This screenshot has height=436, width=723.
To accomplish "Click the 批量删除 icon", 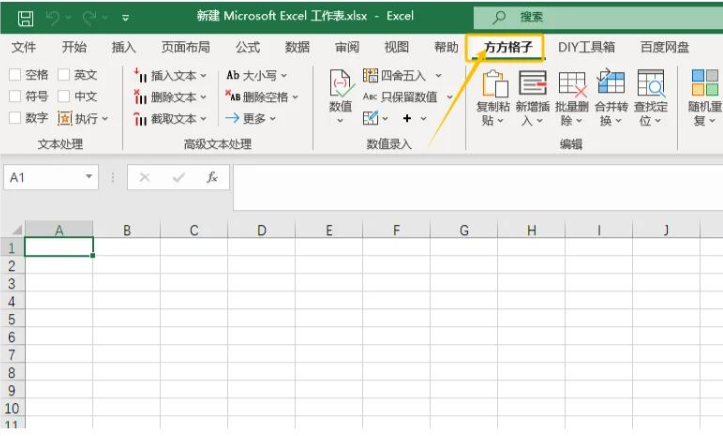I will coord(572,84).
